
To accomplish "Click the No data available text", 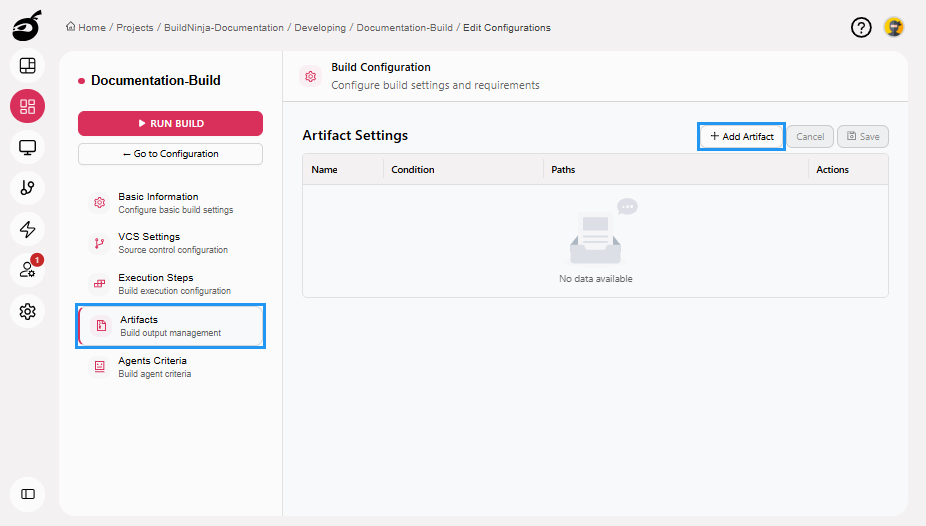I will click(595, 279).
